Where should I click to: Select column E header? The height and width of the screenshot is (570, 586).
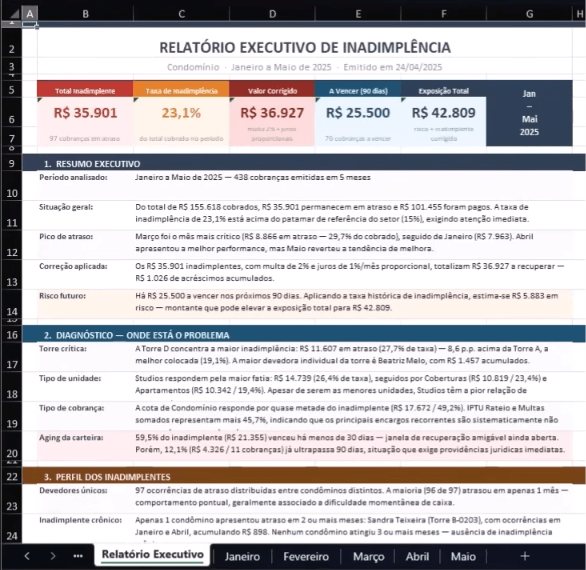[x=358, y=14]
